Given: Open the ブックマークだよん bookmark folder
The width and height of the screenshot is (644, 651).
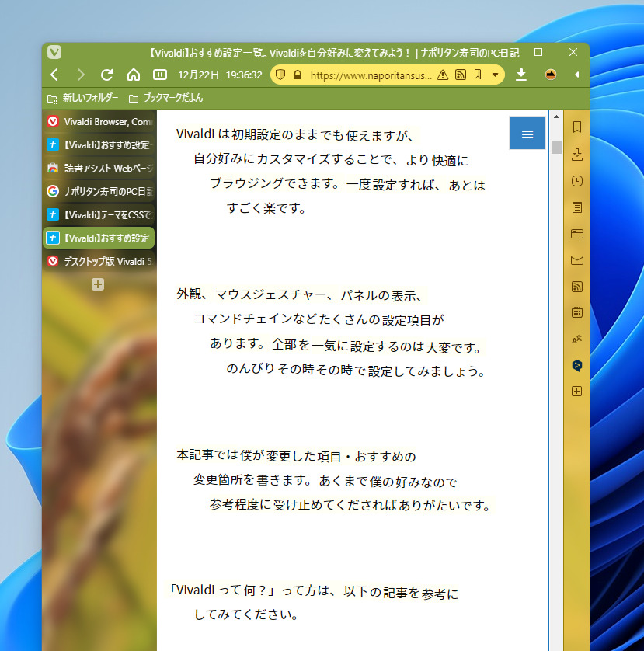Looking at the screenshot, I should coord(165,98).
